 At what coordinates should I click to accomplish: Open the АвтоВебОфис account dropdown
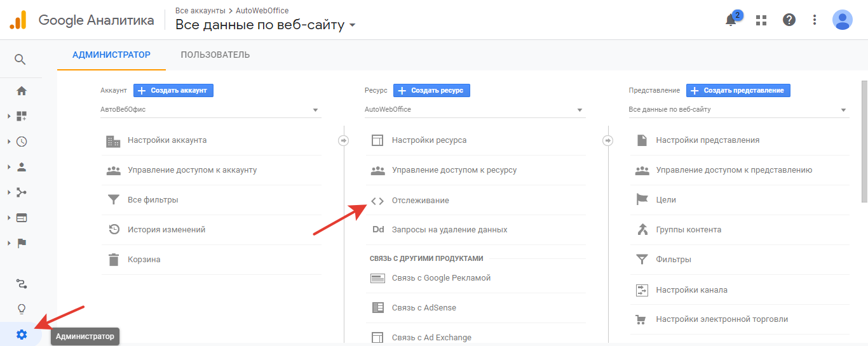210,110
